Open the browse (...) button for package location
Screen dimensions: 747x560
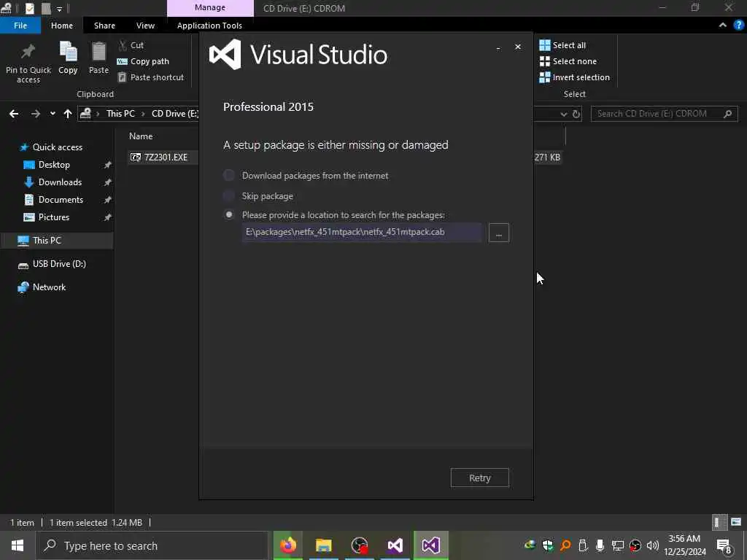click(x=499, y=233)
